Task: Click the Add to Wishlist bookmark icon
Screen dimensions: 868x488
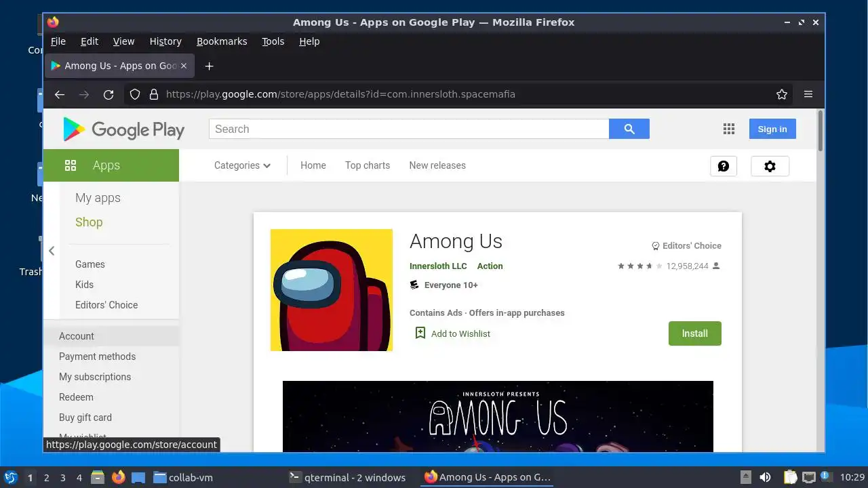Action: pyautogui.click(x=420, y=333)
